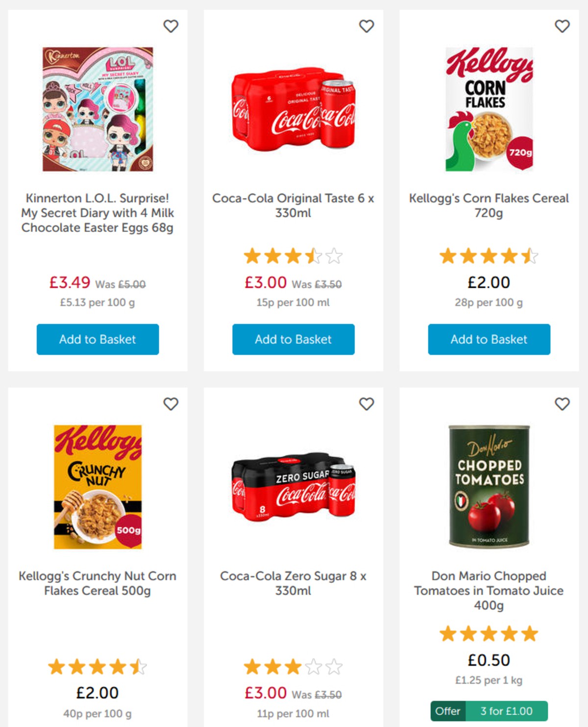The height and width of the screenshot is (727, 588).
Task: Tap heart icon on Coca-Cola Zero Sugar
Action: pos(367,404)
